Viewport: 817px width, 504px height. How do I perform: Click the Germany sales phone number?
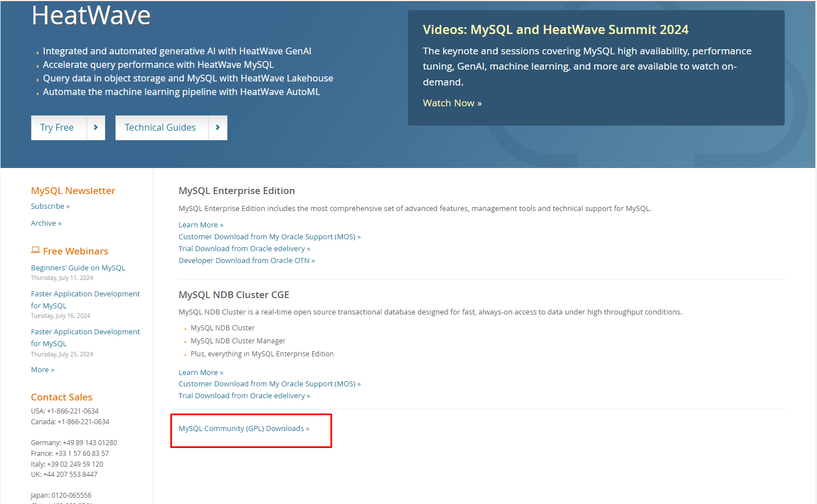(89, 443)
